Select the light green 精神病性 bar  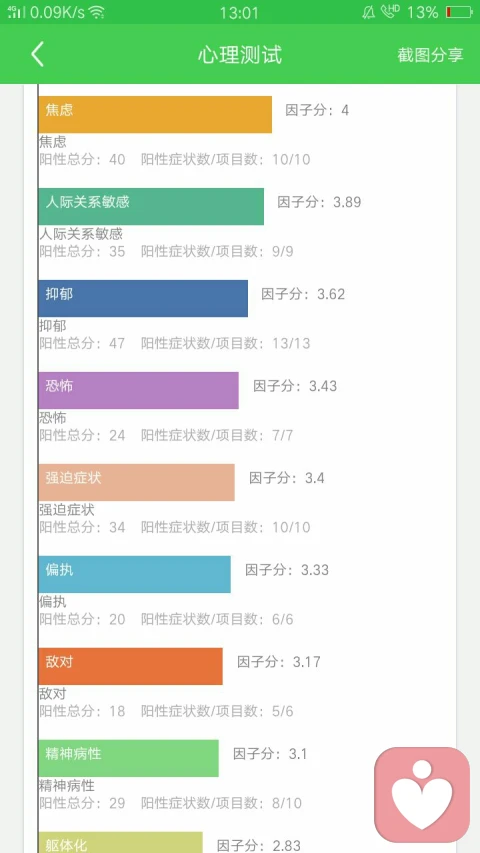(x=128, y=758)
